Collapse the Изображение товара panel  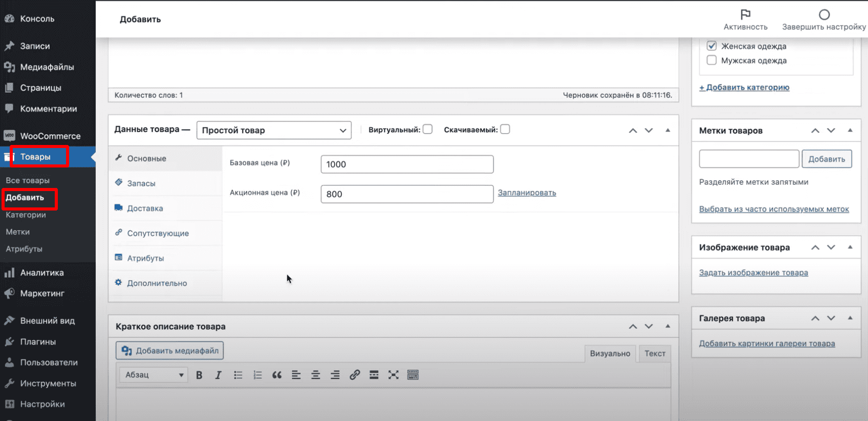(850, 247)
